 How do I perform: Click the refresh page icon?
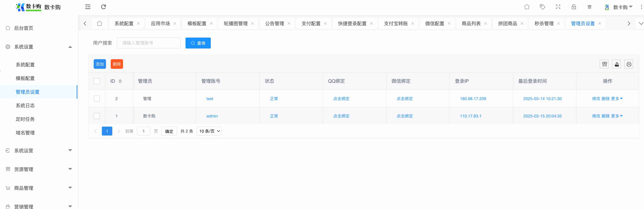104,7
